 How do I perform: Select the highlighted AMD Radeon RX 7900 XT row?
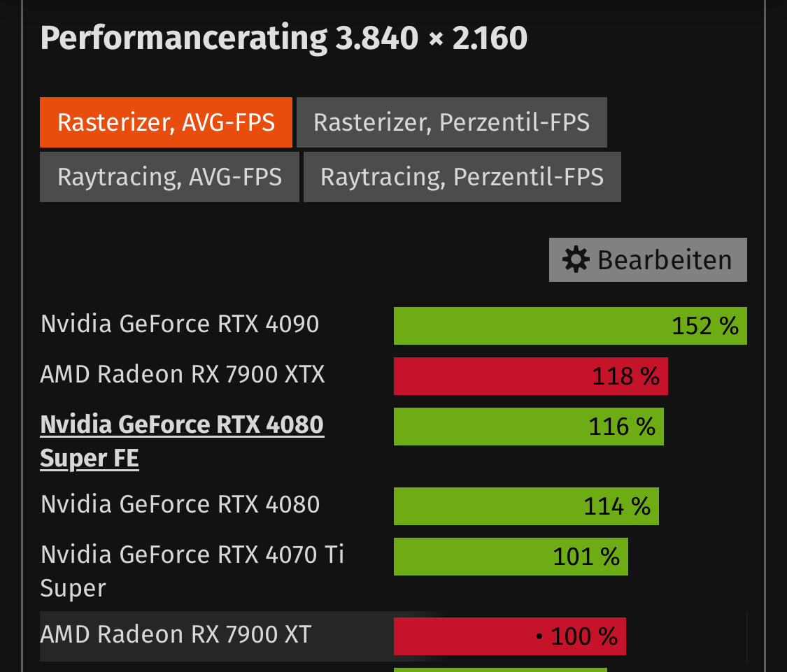tap(393, 636)
